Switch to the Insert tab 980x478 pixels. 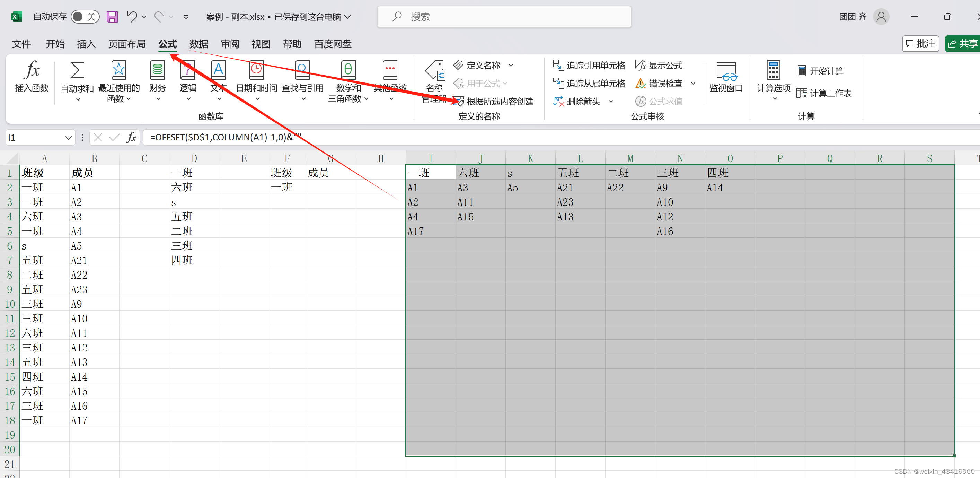point(86,44)
